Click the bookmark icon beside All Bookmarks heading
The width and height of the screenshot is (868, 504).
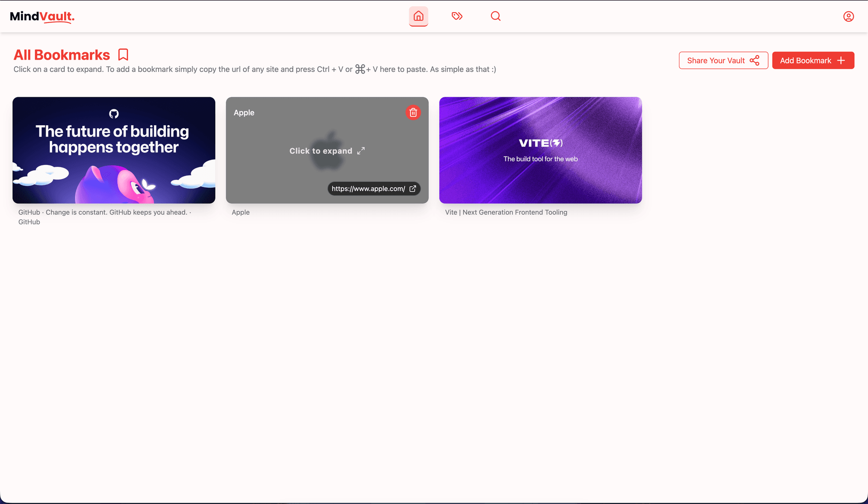coord(123,54)
